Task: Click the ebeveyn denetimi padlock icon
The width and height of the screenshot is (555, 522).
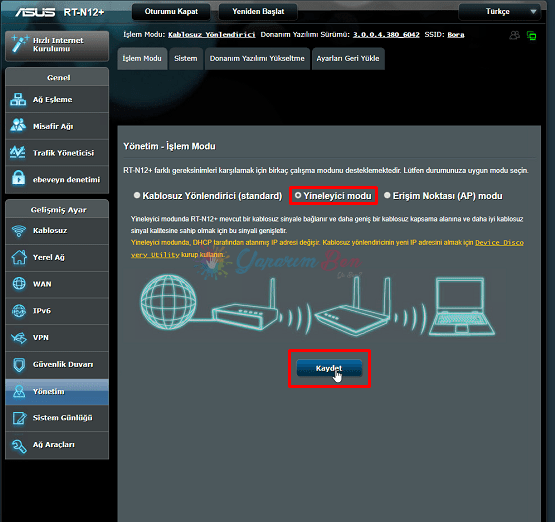Action: (x=18, y=178)
